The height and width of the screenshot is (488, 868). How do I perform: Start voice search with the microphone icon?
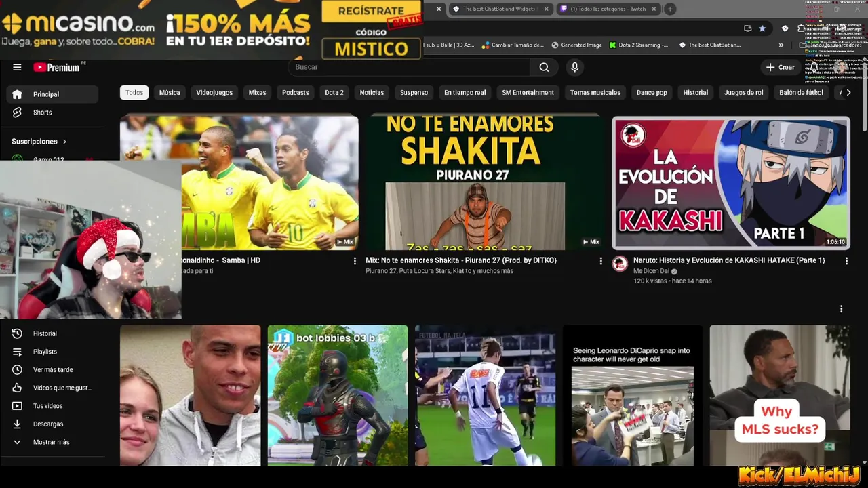(x=574, y=67)
